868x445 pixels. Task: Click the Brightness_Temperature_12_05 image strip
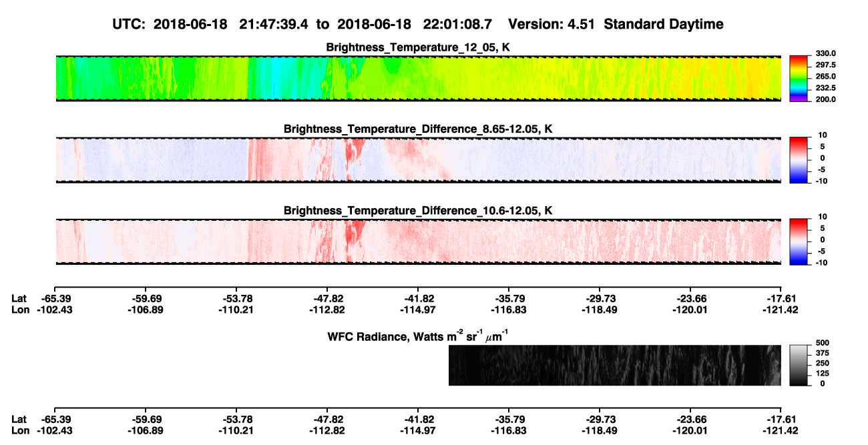[418, 78]
